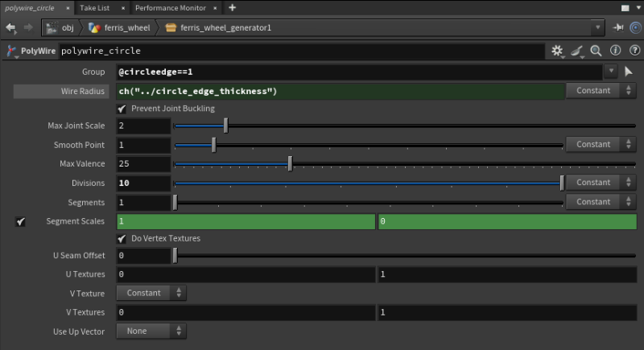
Task: Open the V Texture Constant dropdown
Action: [151, 293]
